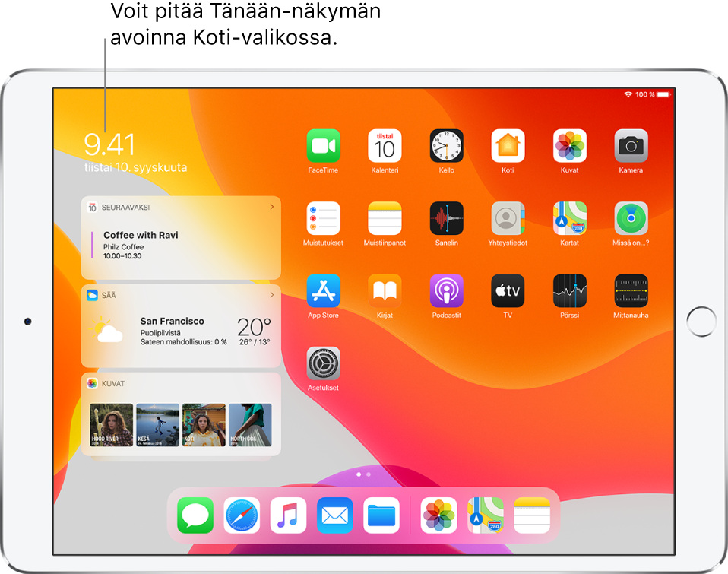Open Mail from the Dock

334,515
